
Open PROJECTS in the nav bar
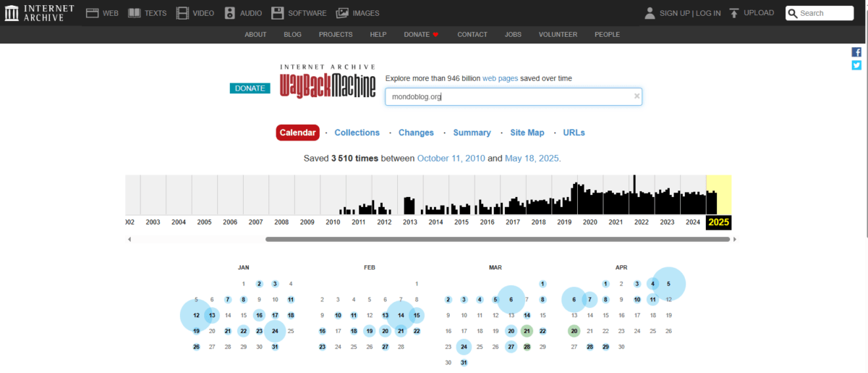tap(336, 35)
